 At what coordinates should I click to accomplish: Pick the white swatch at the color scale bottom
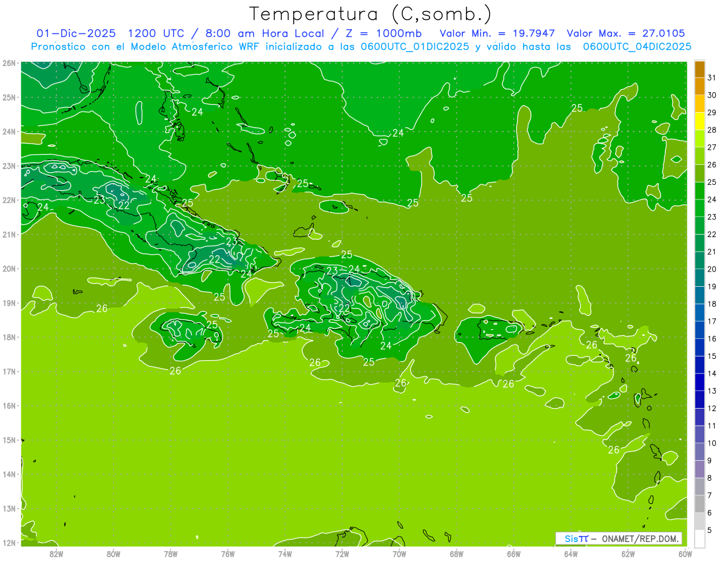[x=699, y=538]
